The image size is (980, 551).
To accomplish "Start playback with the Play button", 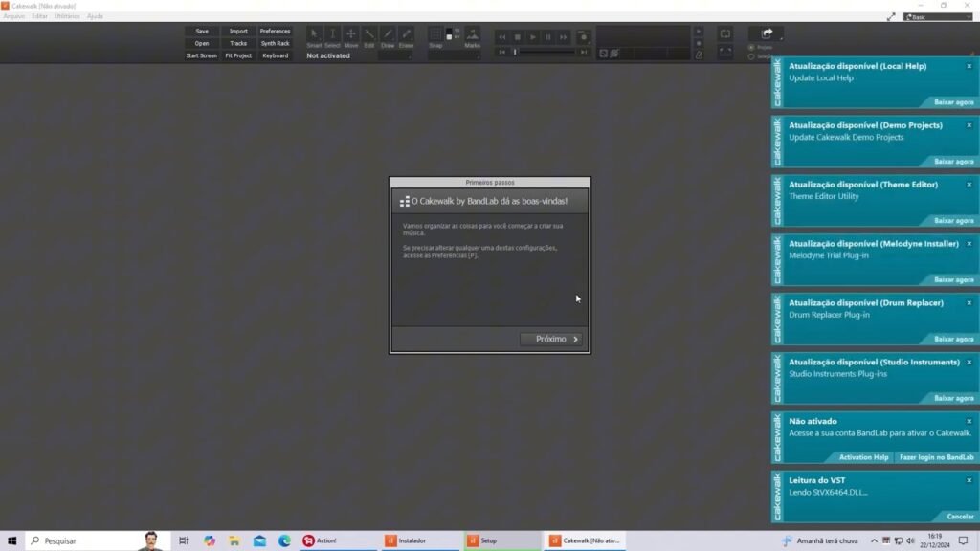I will click(x=532, y=37).
